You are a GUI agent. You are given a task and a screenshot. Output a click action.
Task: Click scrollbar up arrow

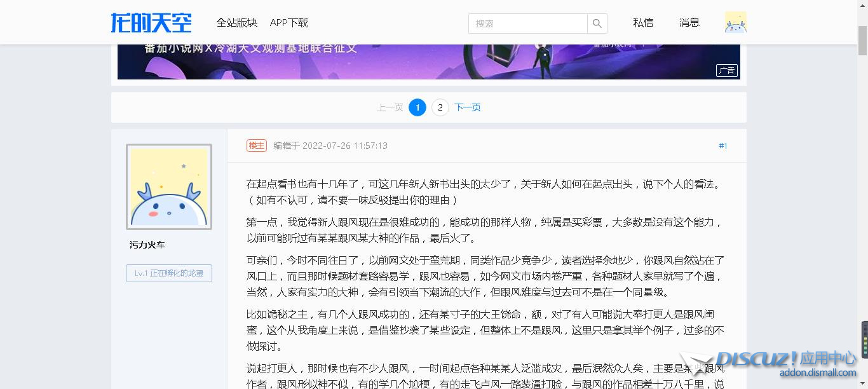863,5
